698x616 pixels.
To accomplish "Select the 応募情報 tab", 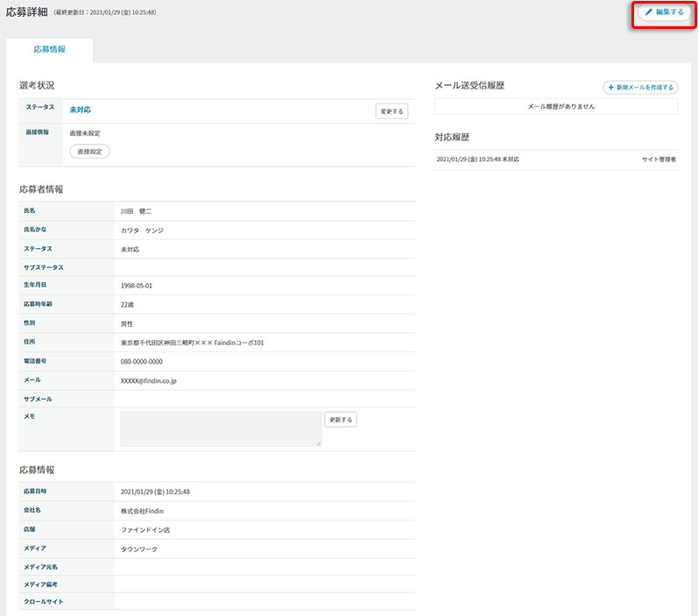I will [49, 50].
